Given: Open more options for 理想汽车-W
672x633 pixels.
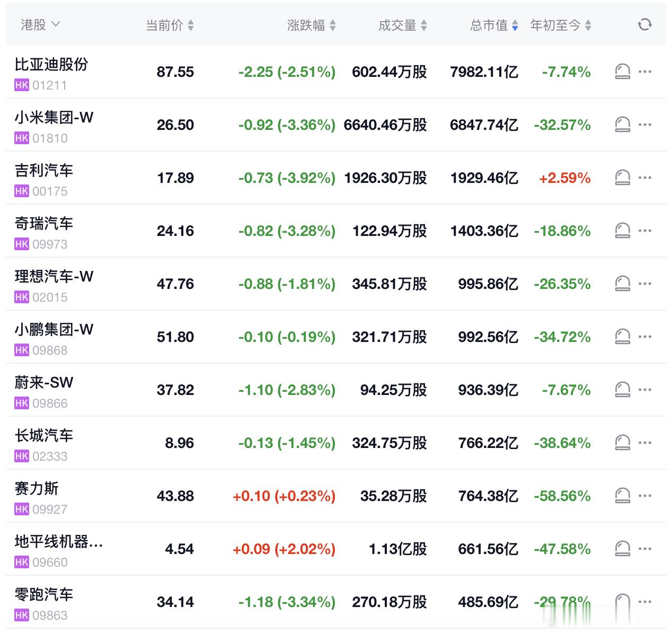Looking at the screenshot, I should [645, 284].
